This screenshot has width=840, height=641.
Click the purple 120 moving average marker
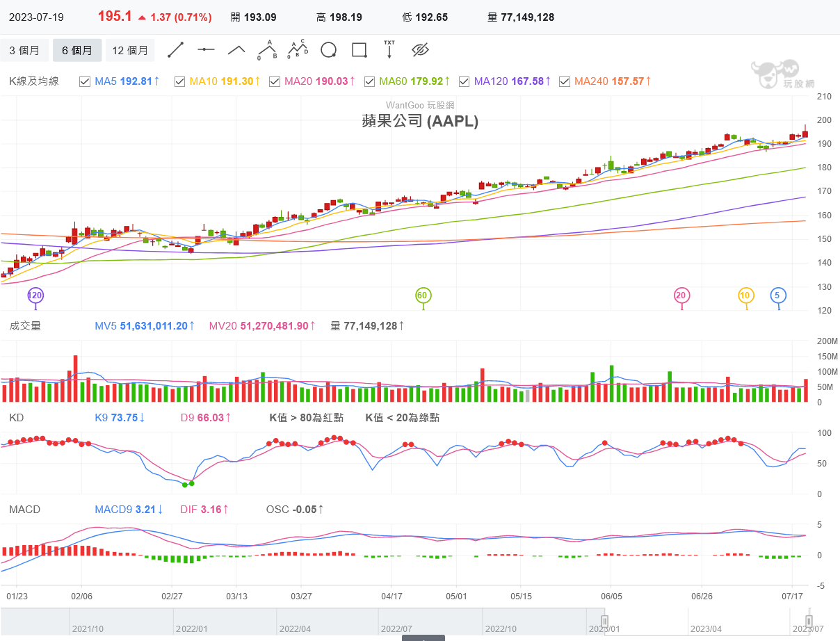click(35, 296)
